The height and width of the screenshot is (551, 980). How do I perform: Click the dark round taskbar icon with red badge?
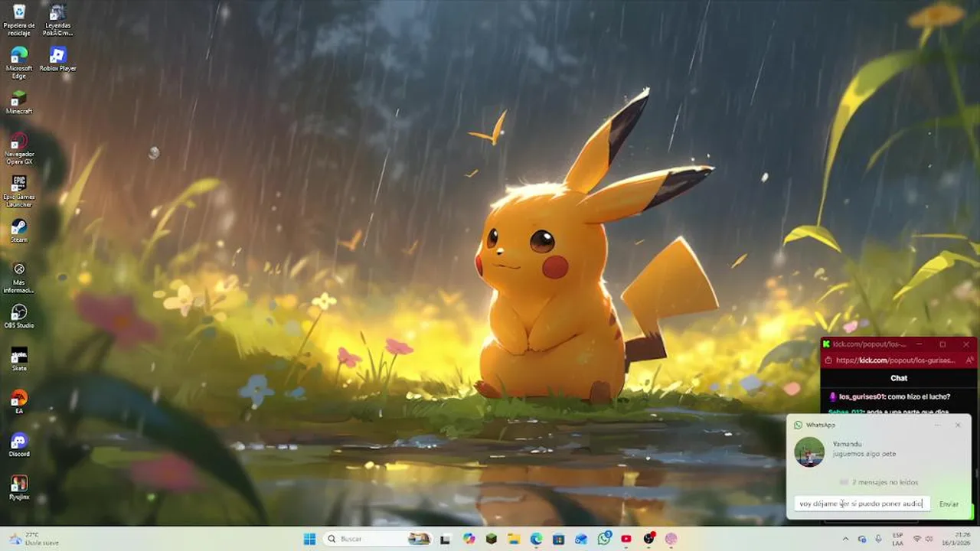point(649,539)
